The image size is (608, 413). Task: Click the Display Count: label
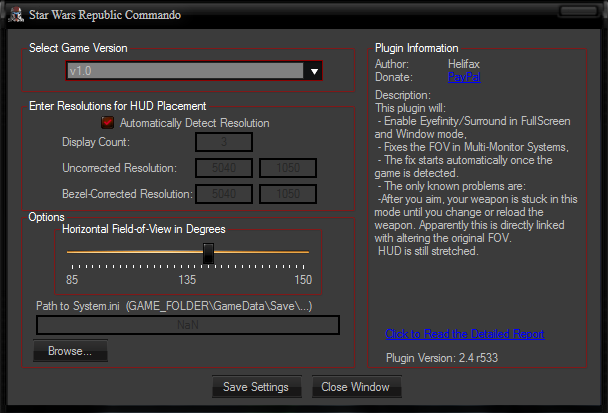point(96,142)
